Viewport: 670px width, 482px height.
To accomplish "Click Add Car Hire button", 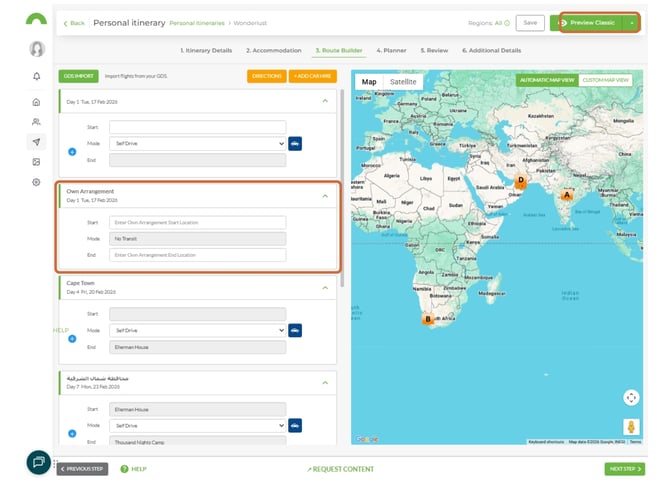I will [313, 76].
